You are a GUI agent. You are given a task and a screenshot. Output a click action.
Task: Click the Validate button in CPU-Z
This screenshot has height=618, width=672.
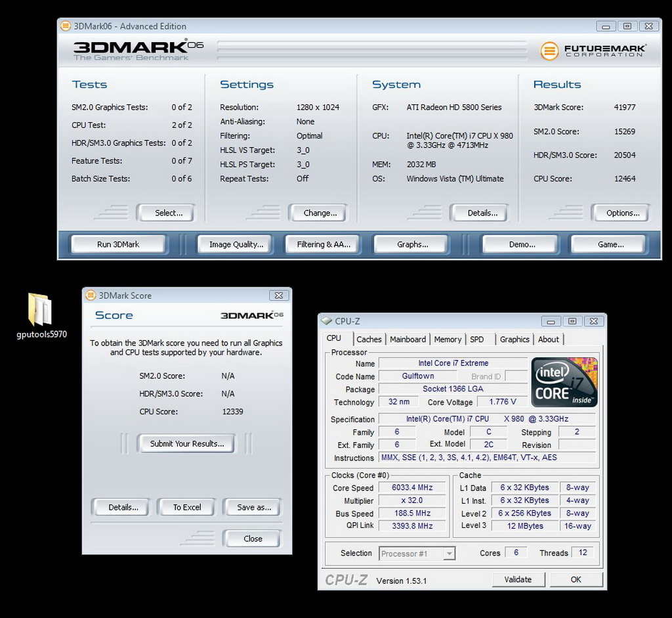pos(518,579)
